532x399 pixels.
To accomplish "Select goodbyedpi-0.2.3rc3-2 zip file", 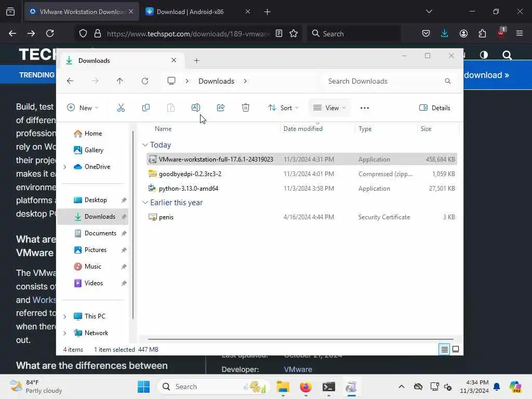I will pos(302,174).
